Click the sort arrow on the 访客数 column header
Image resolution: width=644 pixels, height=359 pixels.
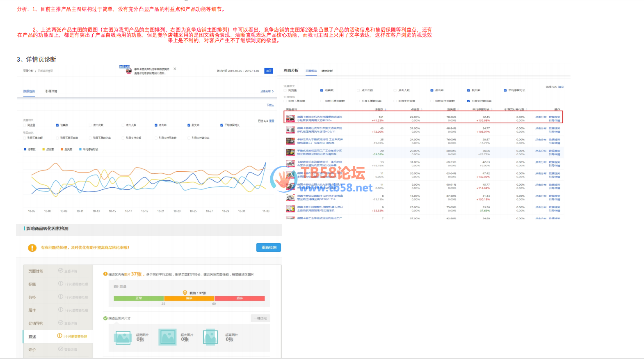tap(385, 110)
